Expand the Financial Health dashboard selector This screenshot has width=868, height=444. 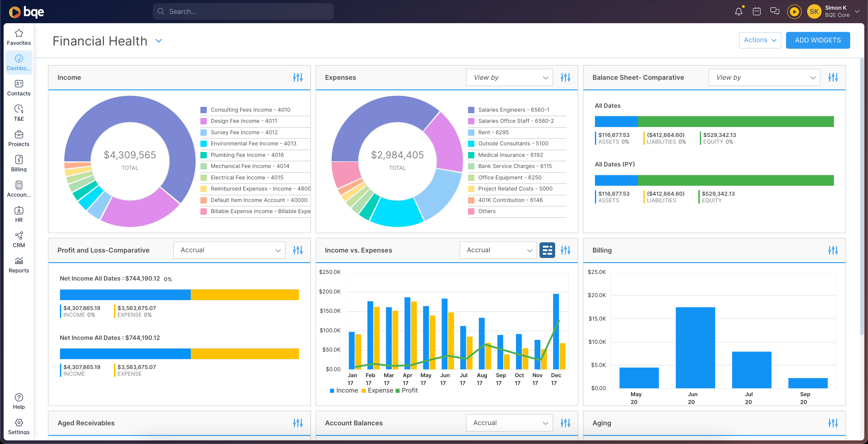(x=159, y=40)
